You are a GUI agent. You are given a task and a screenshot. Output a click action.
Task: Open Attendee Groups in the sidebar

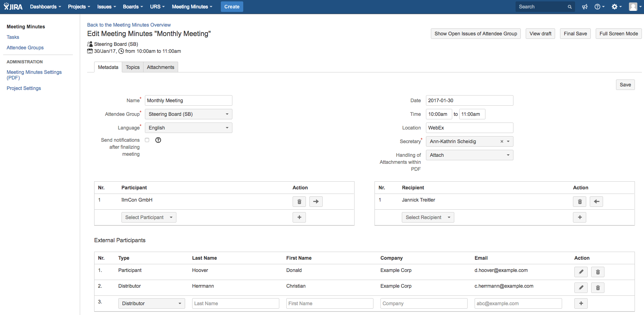[25, 48]
